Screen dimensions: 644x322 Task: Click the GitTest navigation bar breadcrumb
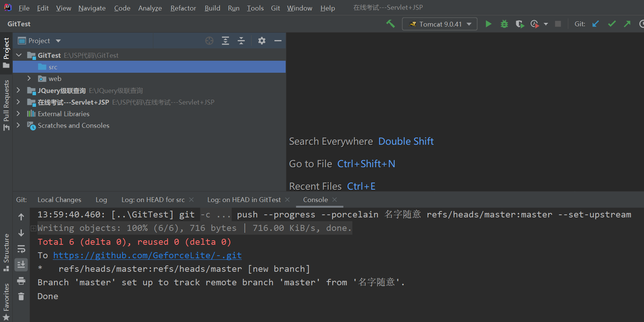point(19,24)
